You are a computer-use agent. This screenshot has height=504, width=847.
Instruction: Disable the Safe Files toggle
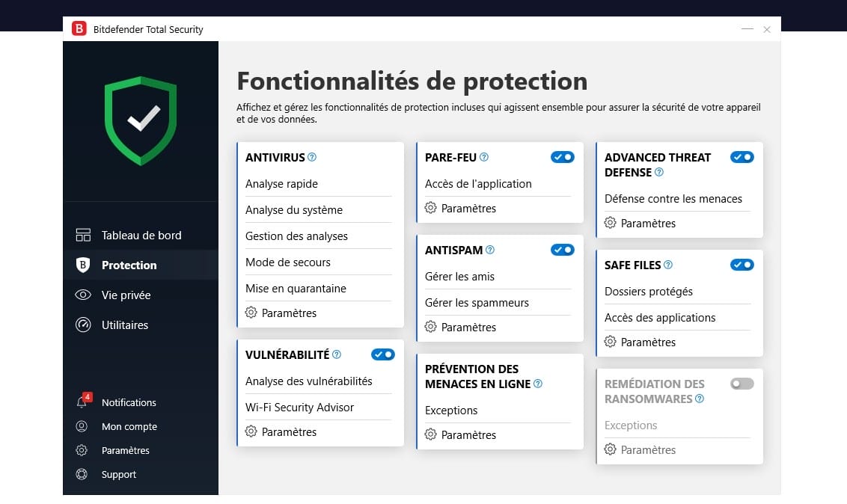[x=741, y=265]
